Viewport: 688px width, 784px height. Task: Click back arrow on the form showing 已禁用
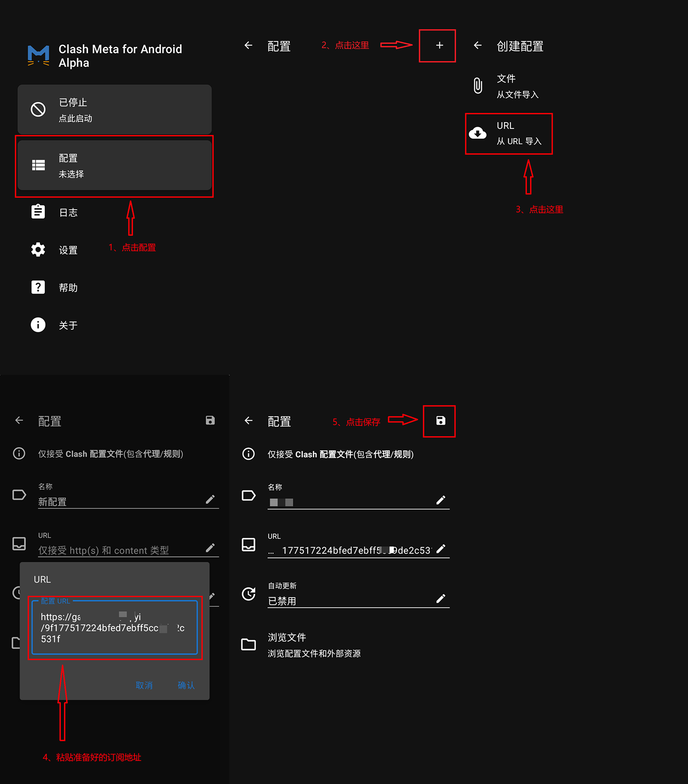click(249, 421)
